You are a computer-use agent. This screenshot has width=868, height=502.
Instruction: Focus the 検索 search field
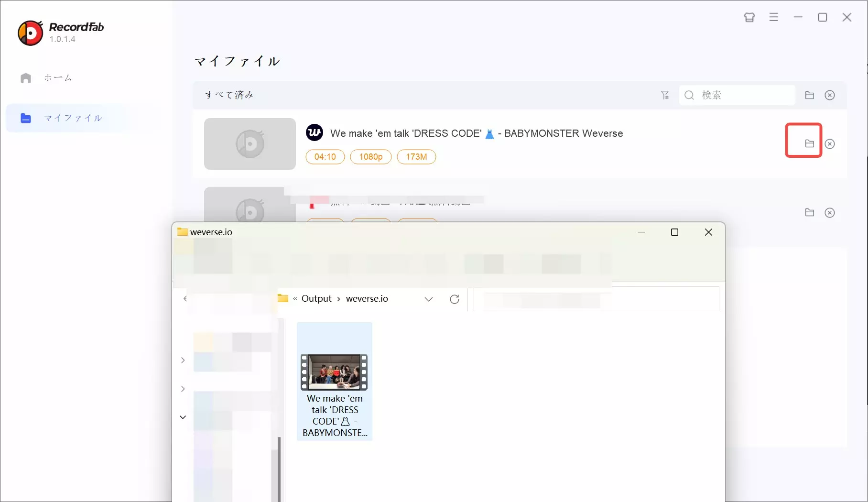pos(738,95)
